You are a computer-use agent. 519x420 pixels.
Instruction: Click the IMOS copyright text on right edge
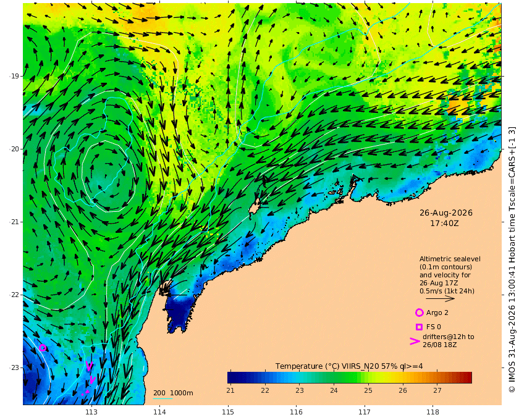point(512,260)
